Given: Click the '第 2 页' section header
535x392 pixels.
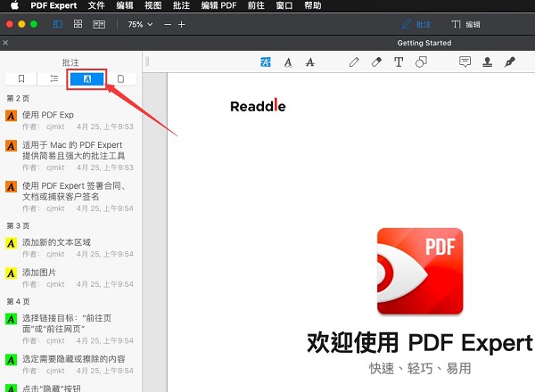Looking at the screenshot, I should [18, 99].
